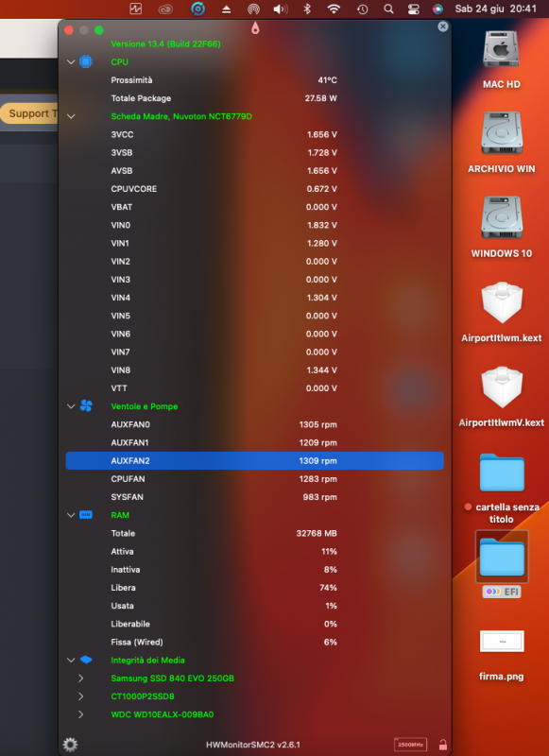Select the CPUVCORE voltage row
The width and height of the screenshot is (549, 756).
pyautogui.click(x=254, y=188)
